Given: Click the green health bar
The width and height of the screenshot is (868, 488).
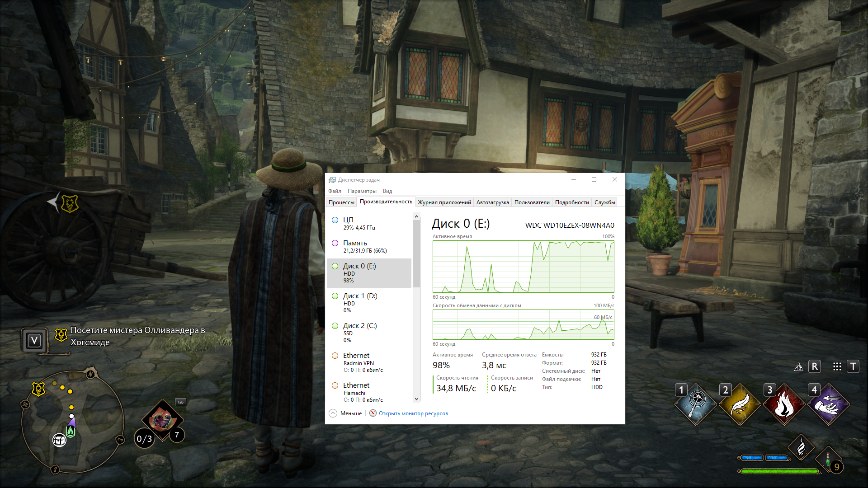Looking at the screenshot, I should point(779,471).
